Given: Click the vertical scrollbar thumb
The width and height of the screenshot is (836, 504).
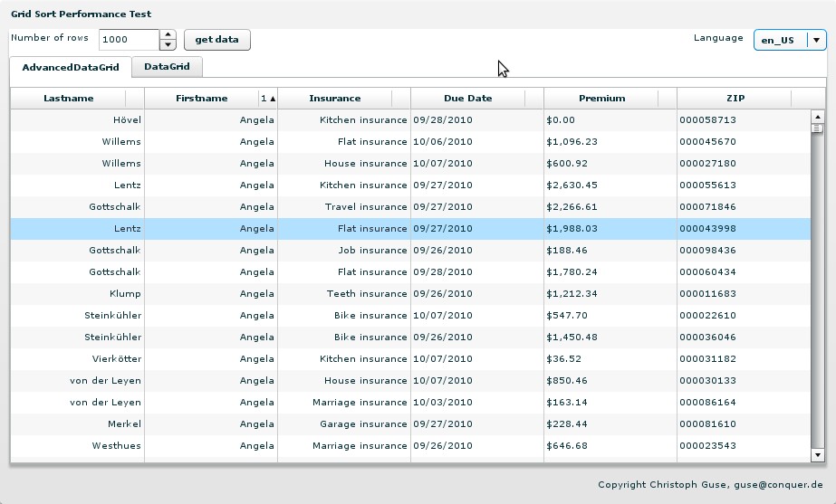Looking at the screenshot, I should [x=817, y=128].
